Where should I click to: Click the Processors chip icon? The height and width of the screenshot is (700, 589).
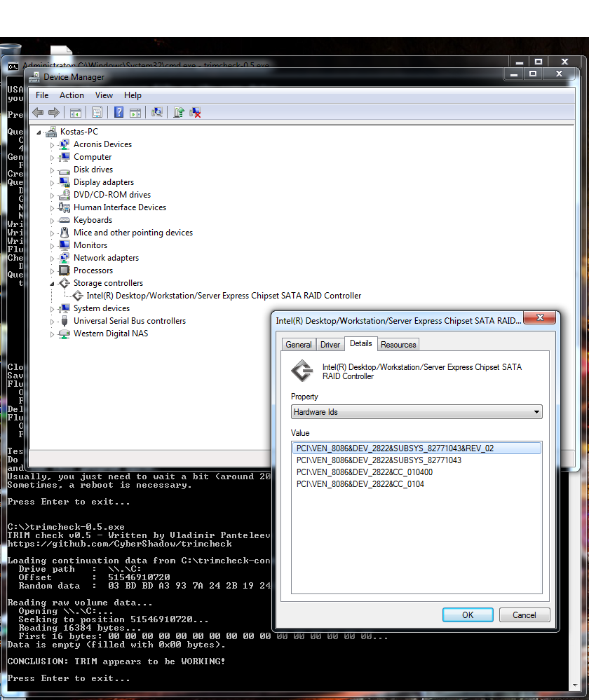[65, 270]
